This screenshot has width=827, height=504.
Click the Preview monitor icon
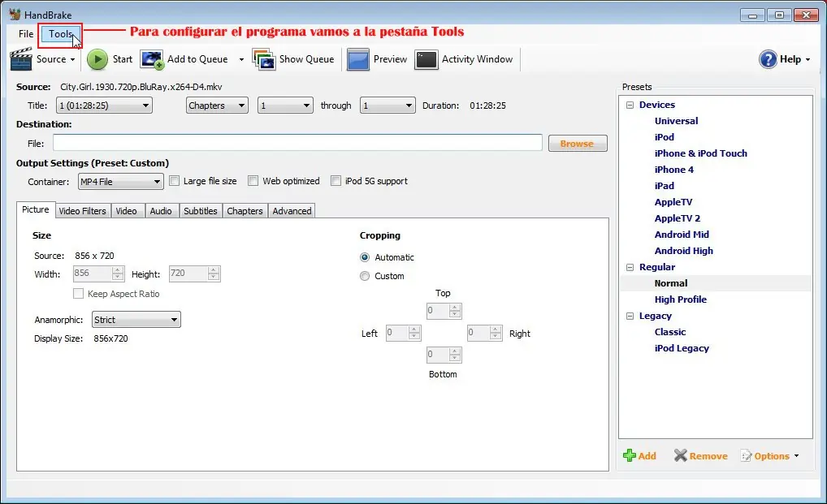357,59
